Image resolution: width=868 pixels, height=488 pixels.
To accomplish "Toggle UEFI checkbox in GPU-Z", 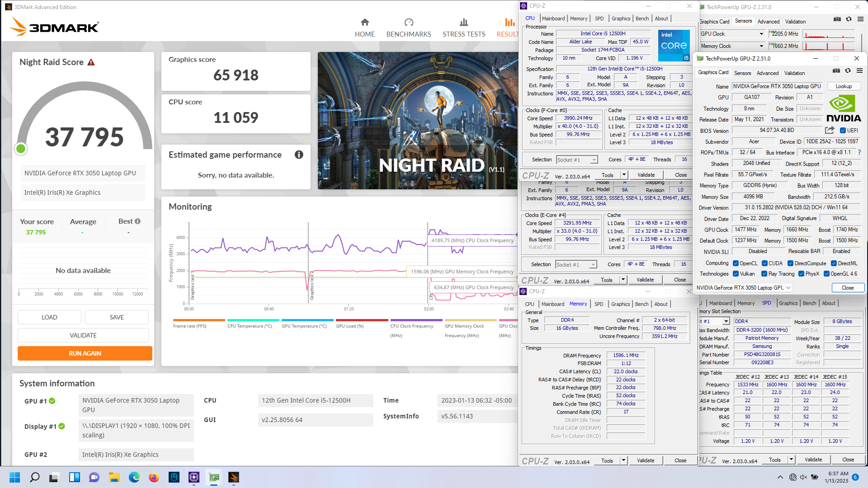I will pos(843,131).
